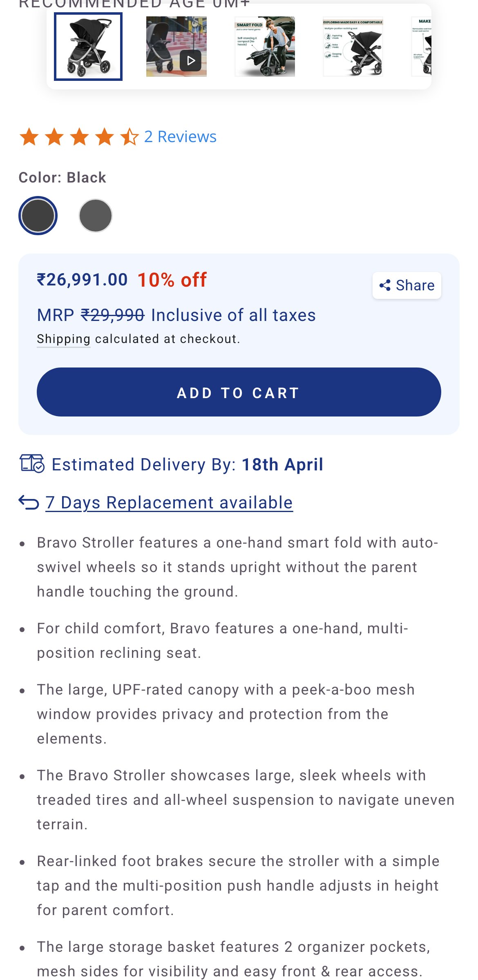Viewport: 478px width, 980px height.
Task: Click the 10% off label
Action: pyautogui.click(x=172, y=279)
